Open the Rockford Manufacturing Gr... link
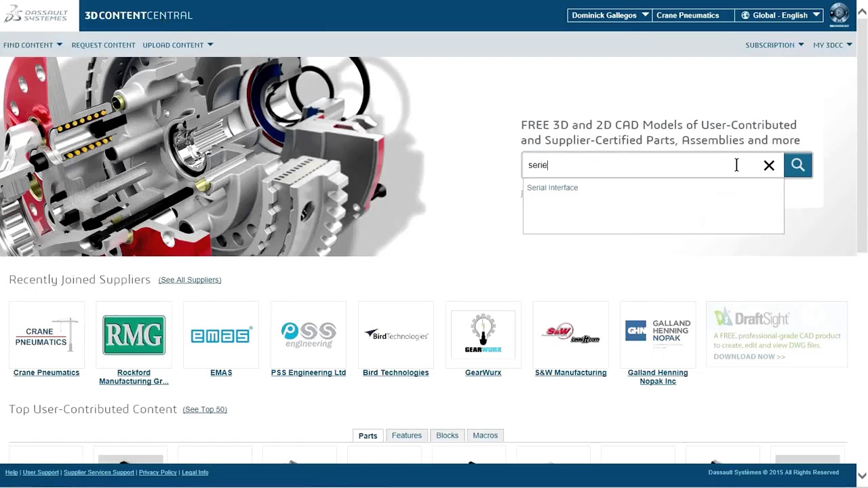The width and height of the screenshot is (868, 488). (134, 377)
